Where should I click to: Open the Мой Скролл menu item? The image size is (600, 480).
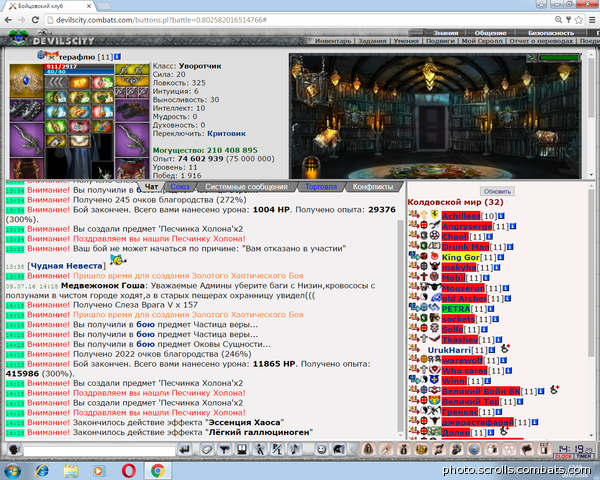482,41
